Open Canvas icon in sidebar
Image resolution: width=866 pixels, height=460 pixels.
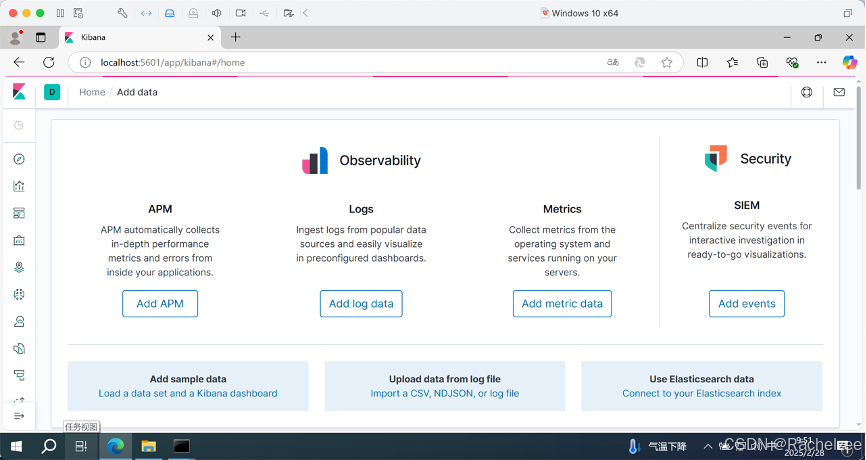coord(19,240)
